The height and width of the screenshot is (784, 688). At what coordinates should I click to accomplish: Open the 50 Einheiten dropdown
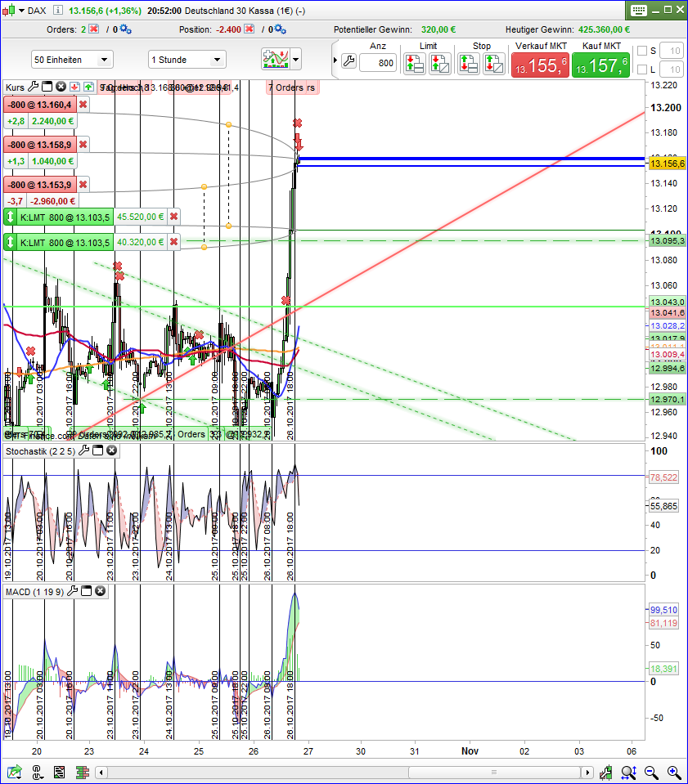72,60
